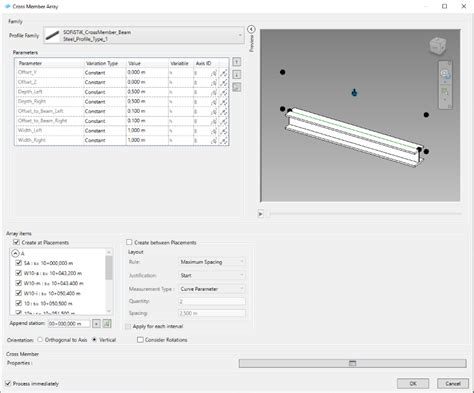Open Justification dropdown showing Start
The image size is (474, 393).
click(212, 275)
